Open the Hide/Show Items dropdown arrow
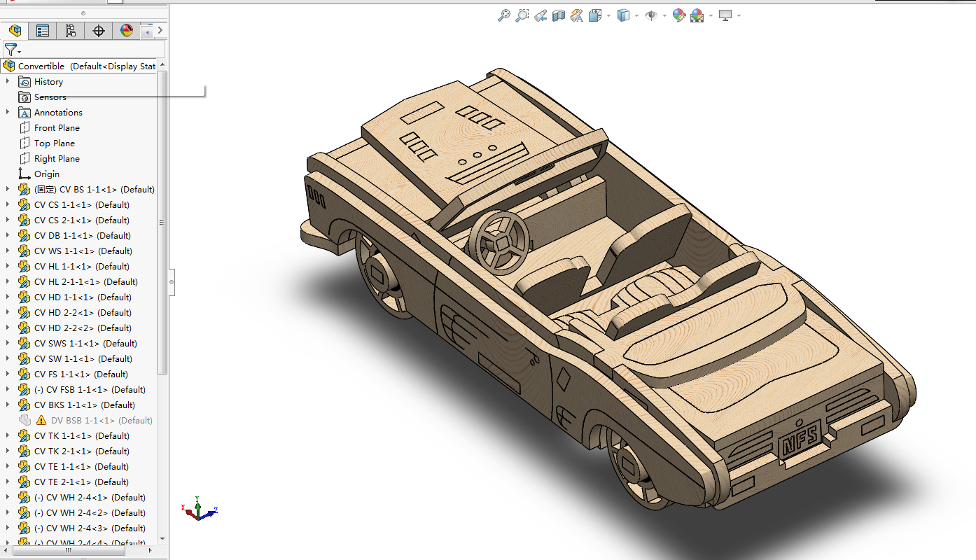This screenshot has width=976, height=560. (x=664, y=15)
